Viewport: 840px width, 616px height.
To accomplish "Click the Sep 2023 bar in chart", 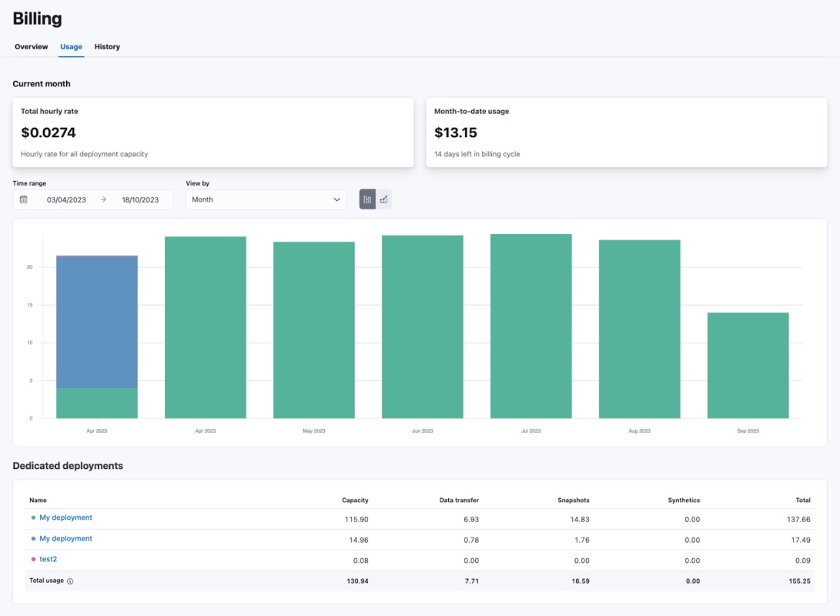I will (748, 365).
